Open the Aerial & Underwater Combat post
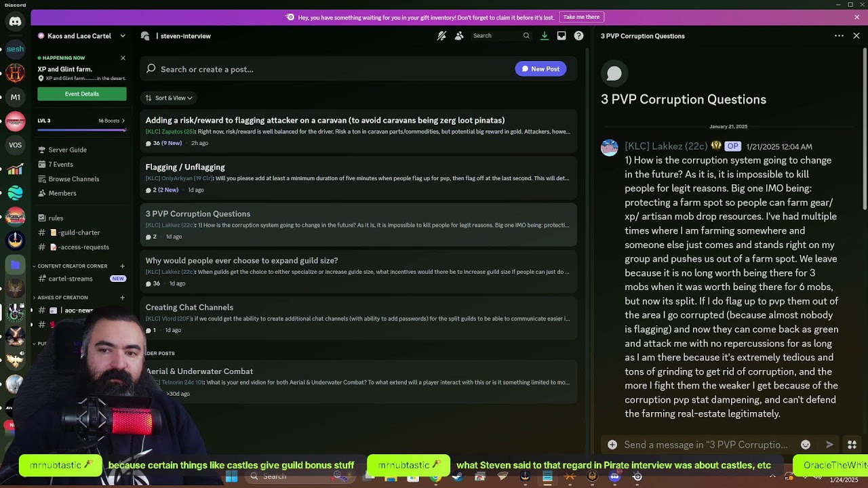The width and height of the screenshot is (868, 488). 358,382
